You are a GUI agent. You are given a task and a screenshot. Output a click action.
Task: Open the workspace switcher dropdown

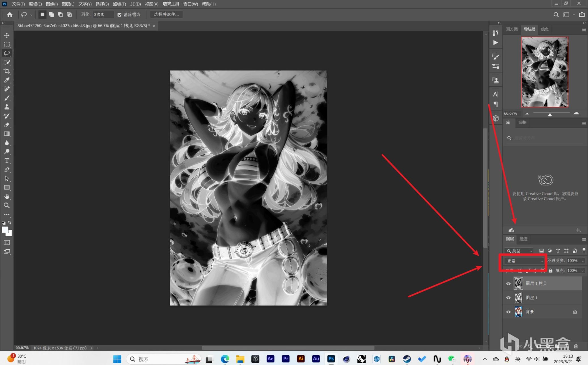point(574,14)
